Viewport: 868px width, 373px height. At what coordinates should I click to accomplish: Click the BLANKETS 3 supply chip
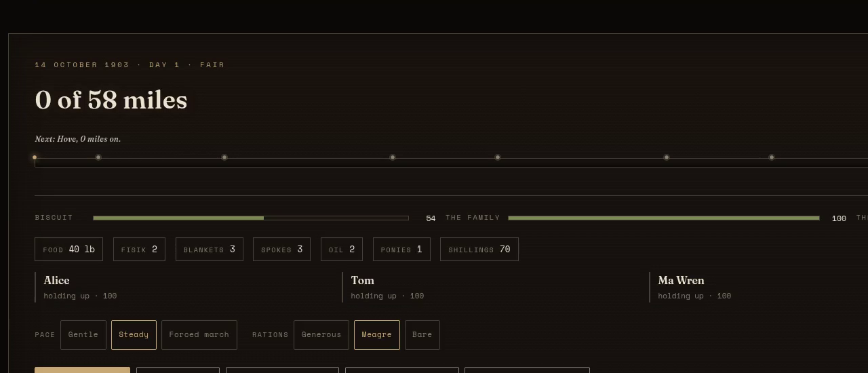[x=210, y=250]
